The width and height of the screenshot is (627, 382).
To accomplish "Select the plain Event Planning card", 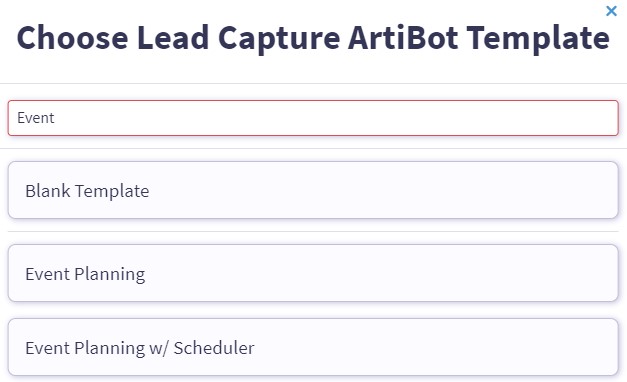I will coord(313,273).
